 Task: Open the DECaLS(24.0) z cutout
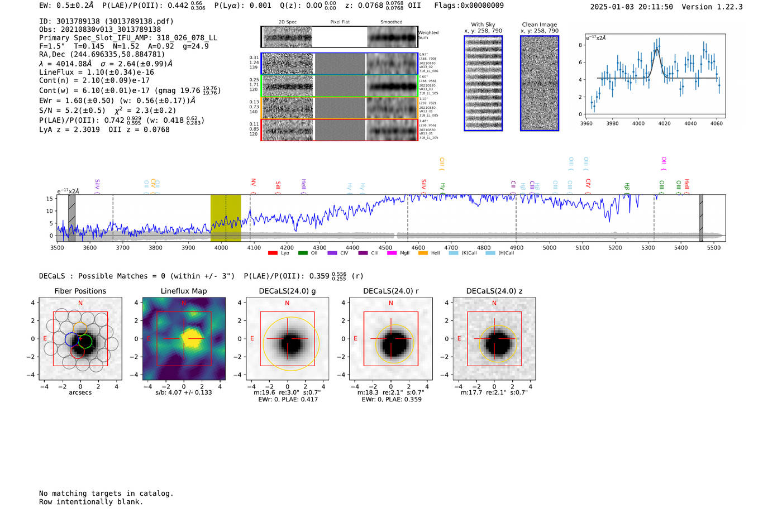tap(494, 339)
